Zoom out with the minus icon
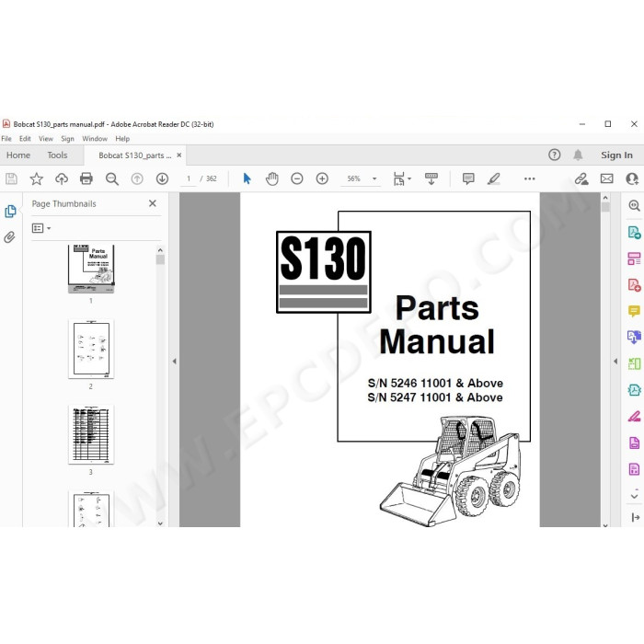Screen dimensions: 644x644 297,178
